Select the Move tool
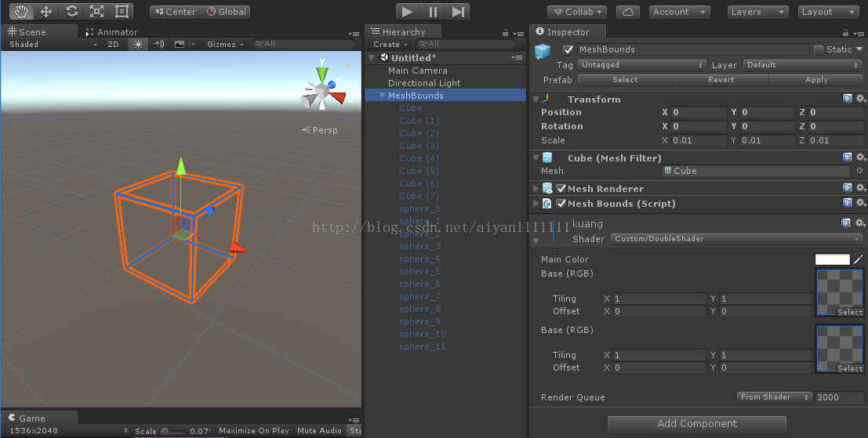The width and height of the screenshot is (868, 438). tap(46, 12)
